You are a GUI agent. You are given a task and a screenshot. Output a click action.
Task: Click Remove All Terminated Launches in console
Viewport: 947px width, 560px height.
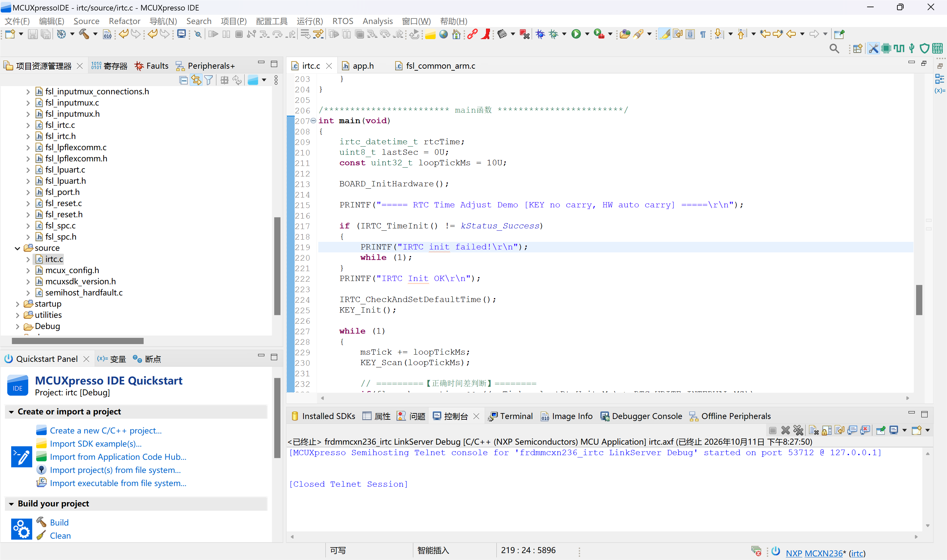(798, 430)
